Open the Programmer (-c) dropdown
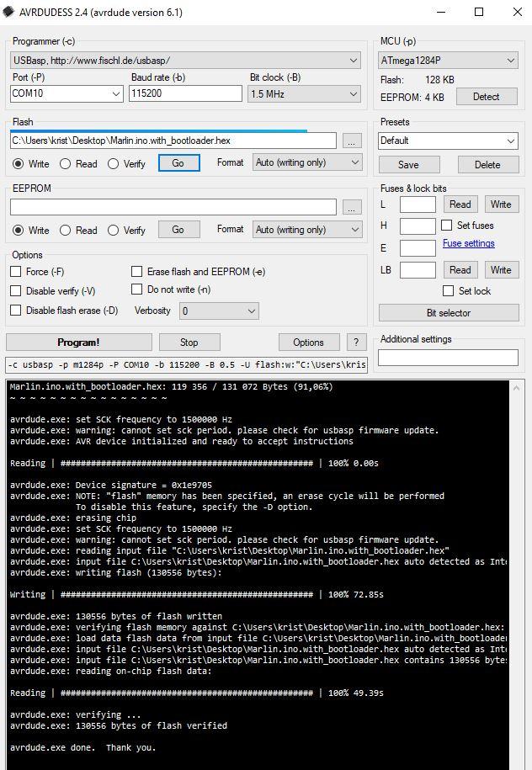This screenshot has height=770, width=532. coord(185,61)
